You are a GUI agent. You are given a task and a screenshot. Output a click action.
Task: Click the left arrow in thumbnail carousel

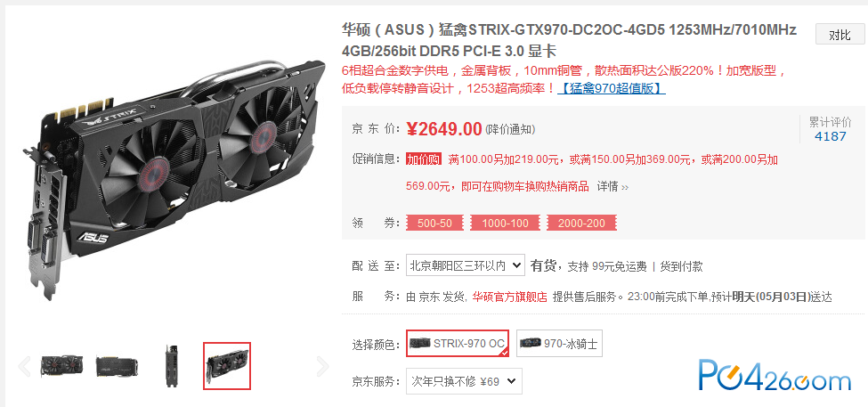click(x=24, y=366)
